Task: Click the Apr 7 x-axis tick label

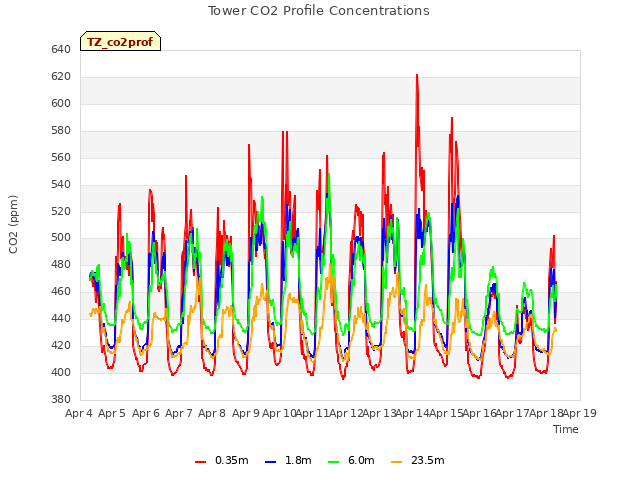Action: click(x=179, y=413)
